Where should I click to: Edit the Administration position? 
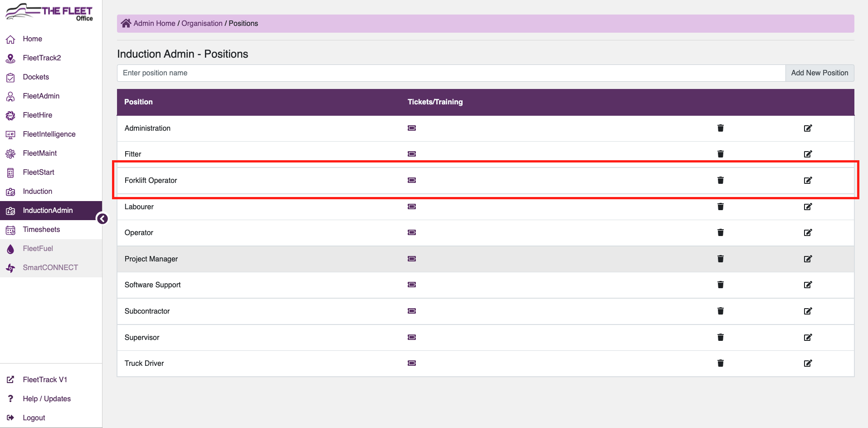(x=808, y=128)
